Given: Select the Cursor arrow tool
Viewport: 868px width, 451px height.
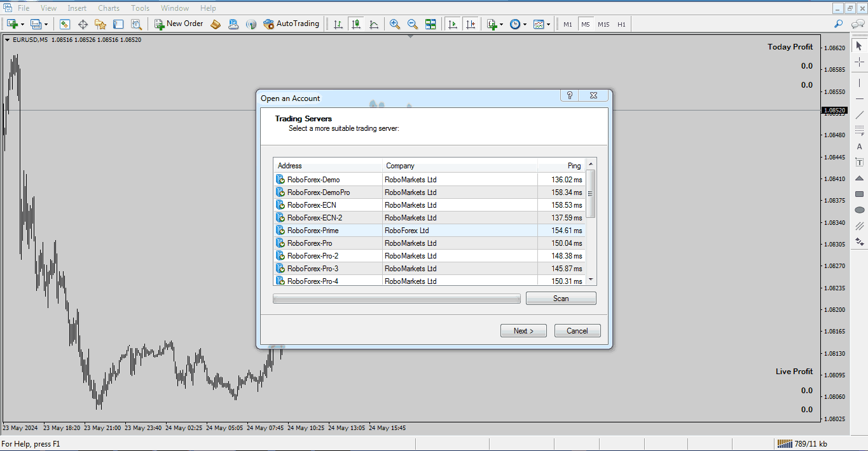Looking at the screenshot, I should [x=860, y=46].
